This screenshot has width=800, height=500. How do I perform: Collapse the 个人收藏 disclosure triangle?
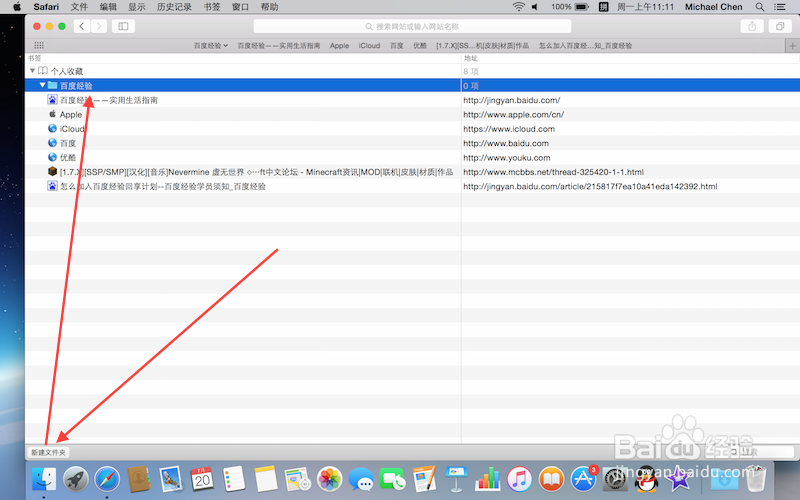point(32,71)
